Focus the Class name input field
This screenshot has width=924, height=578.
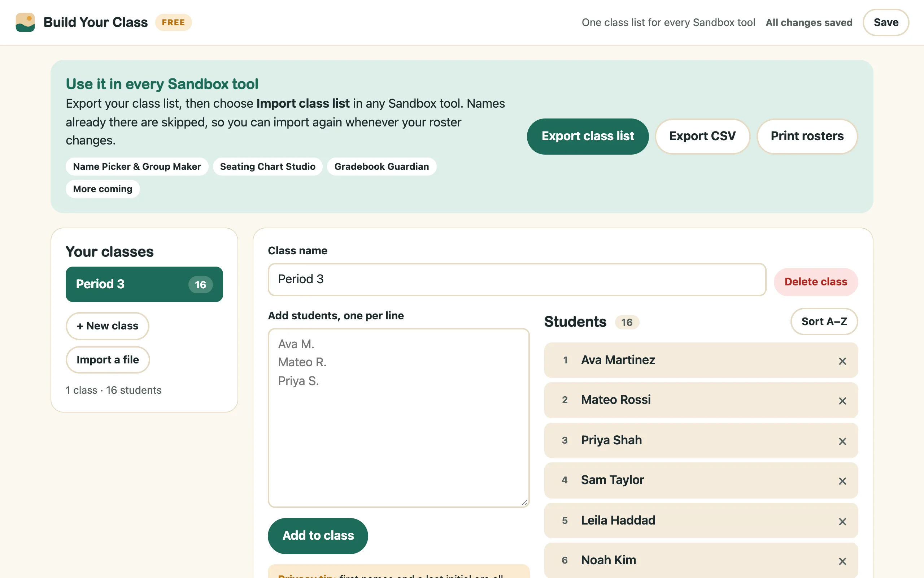pos(517,280)
